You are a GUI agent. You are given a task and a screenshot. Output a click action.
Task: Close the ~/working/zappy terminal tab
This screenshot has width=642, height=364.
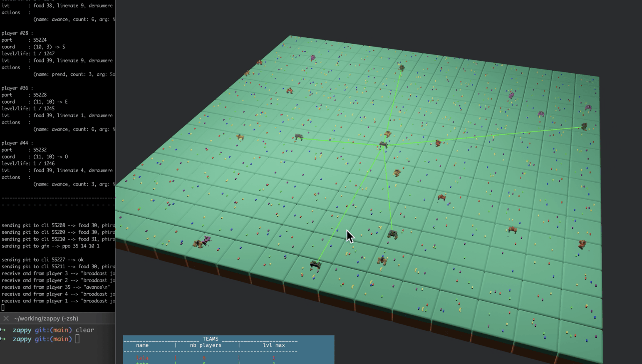[6, 319]
